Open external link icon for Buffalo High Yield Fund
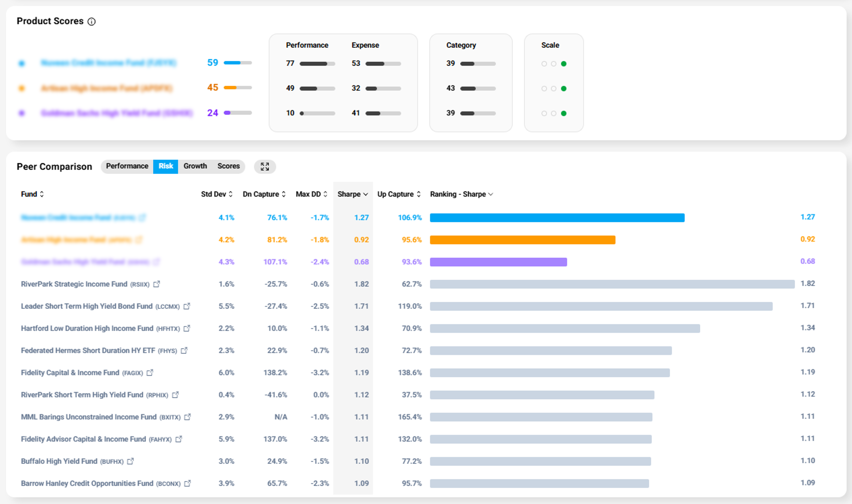Image resolution: width=852 pixels, height=504 pixels. pos(130,461)
